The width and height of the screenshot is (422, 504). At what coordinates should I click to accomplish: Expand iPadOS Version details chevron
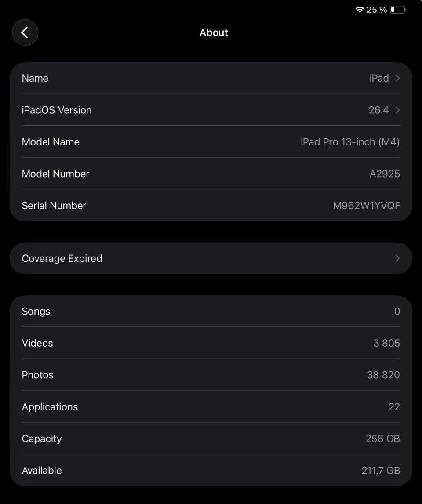[397, 110]
